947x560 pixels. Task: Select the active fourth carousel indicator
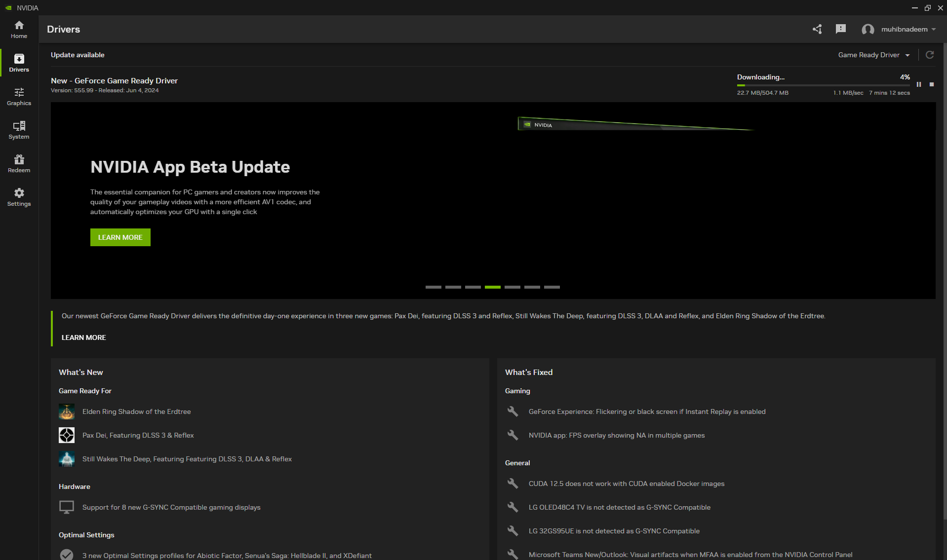click(x=493, y=287)
